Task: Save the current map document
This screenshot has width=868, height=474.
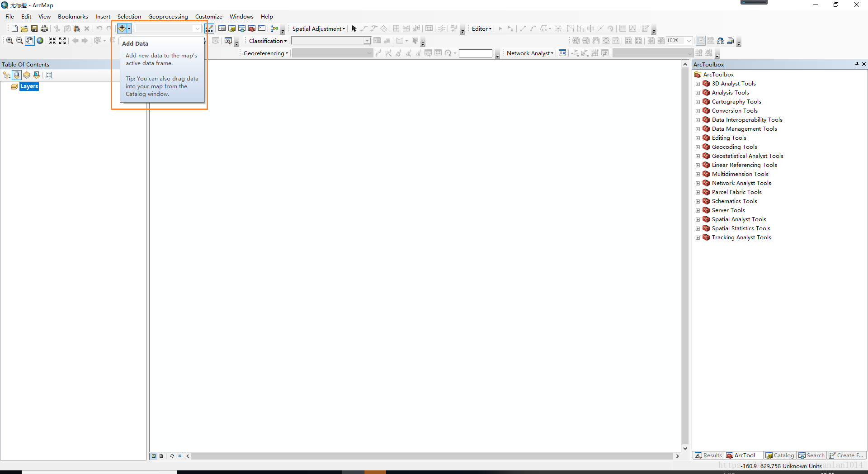Action: [34, 28]
